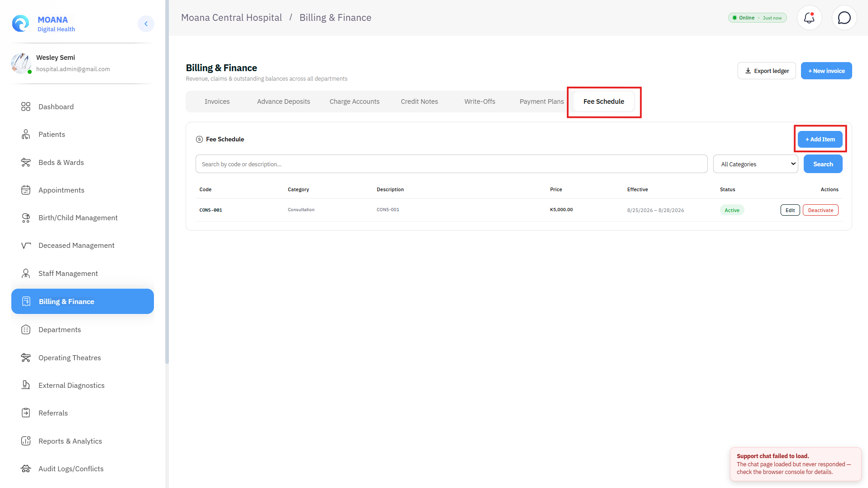Image resolution: width=868 pixels, height=488 pixels.
Task: Open the support chat bubble
Action: (844, 18)
